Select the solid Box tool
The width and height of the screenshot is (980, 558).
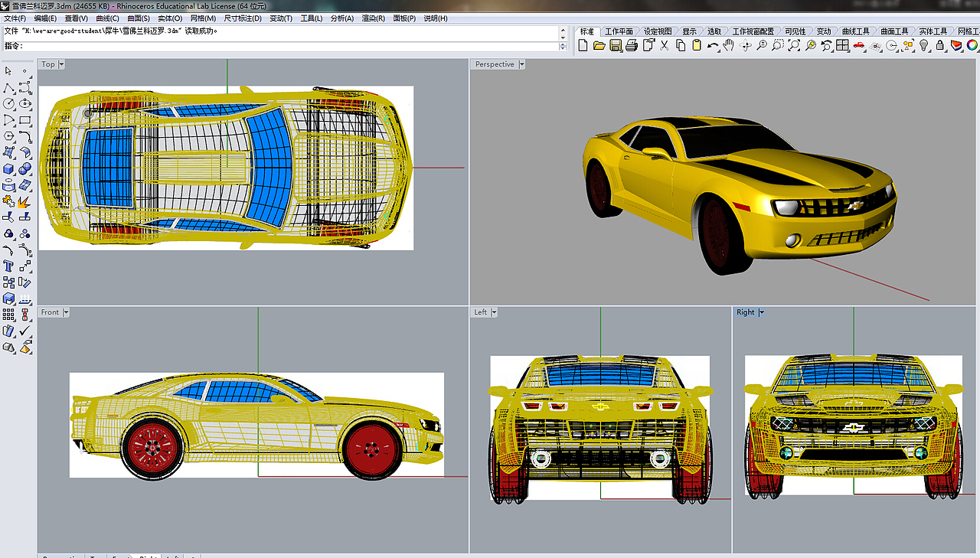8,168
